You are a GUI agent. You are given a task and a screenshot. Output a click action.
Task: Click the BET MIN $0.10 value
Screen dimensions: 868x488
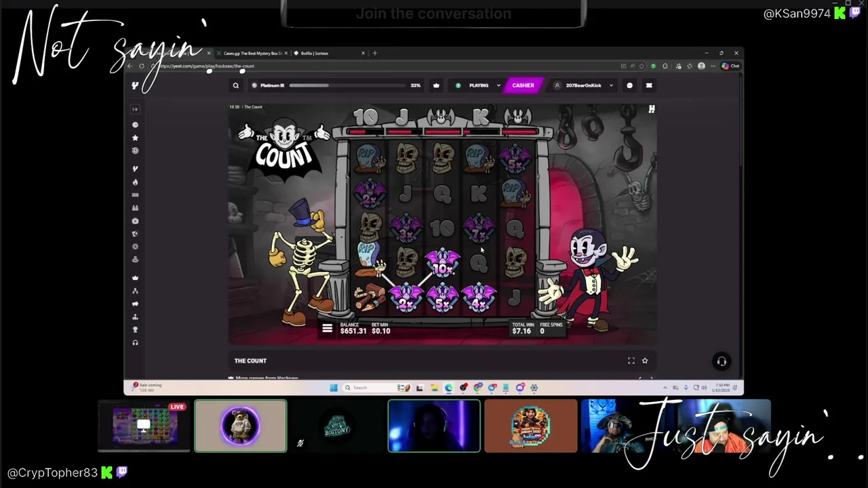click(380, 329)
